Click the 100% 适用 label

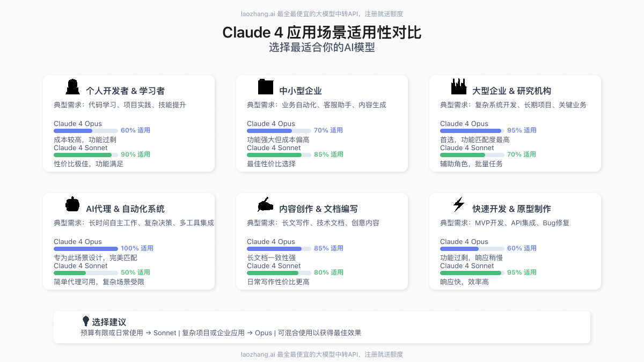pyautogui.click(x=137, y=248)
